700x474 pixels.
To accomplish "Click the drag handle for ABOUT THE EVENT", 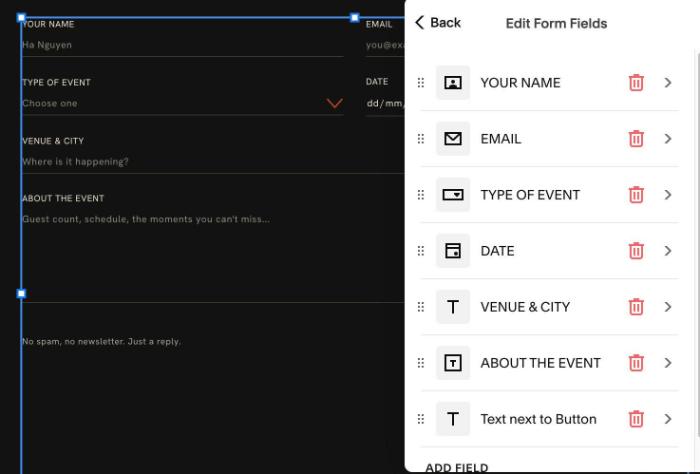I will [421, 363].
